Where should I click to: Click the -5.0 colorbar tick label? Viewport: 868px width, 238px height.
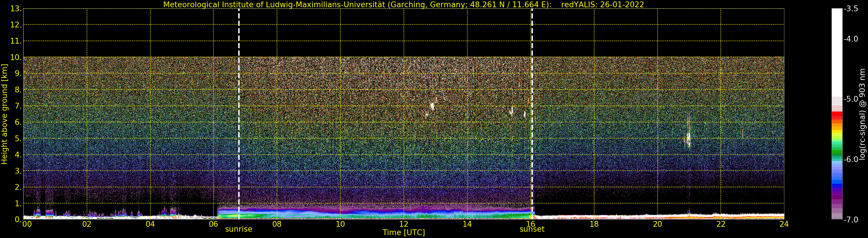point(851,99)
